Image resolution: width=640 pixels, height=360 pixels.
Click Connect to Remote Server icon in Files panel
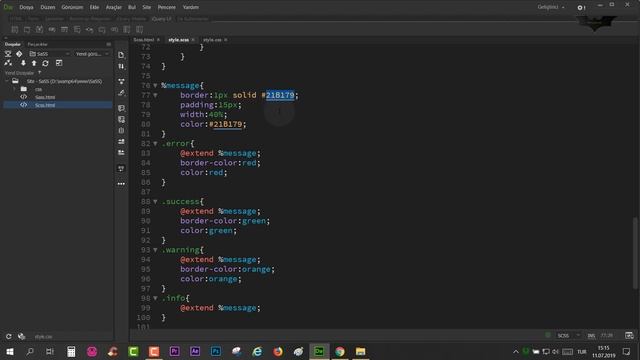tap(8, 63)
